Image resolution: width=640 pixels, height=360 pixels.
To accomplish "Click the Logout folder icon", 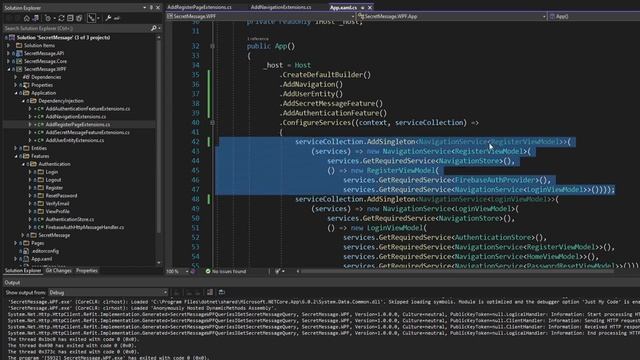I will point(41,180).
